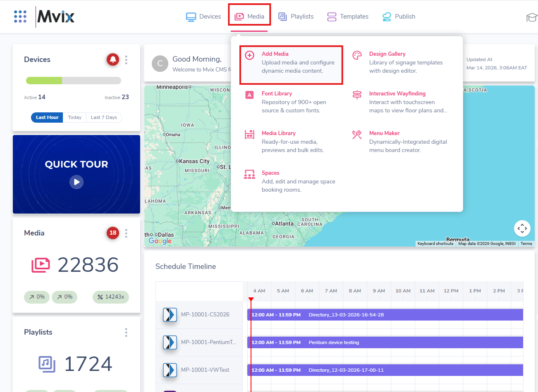The width and height of the screenshot is (538, 392).
Task: Click the red current-time marker
Action: [x=251, y=299]
